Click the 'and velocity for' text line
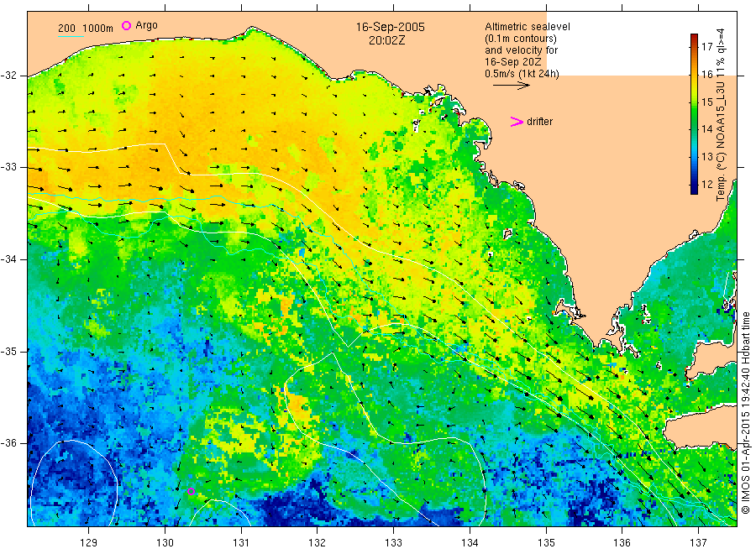The image size is (756, 554). 521,50
